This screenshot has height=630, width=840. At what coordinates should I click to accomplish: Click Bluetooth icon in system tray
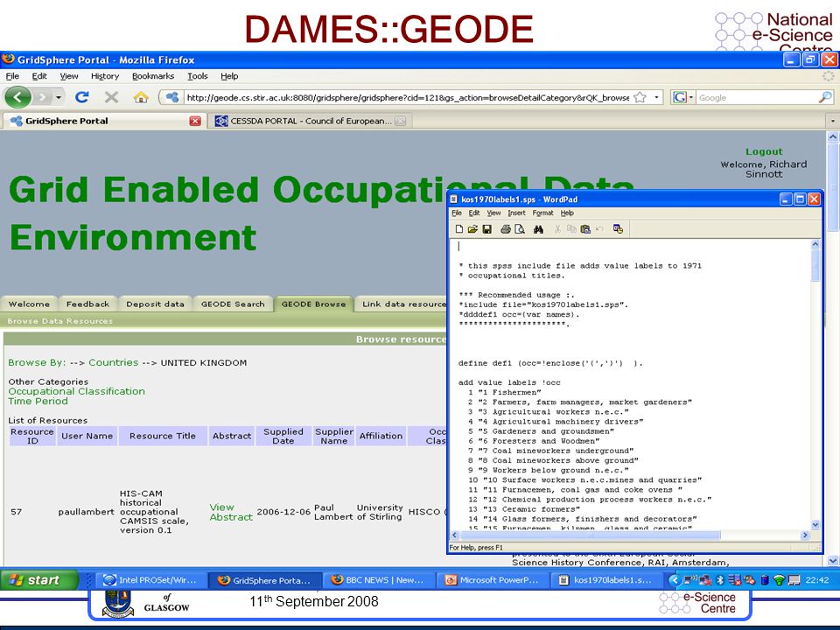[720, 579]
